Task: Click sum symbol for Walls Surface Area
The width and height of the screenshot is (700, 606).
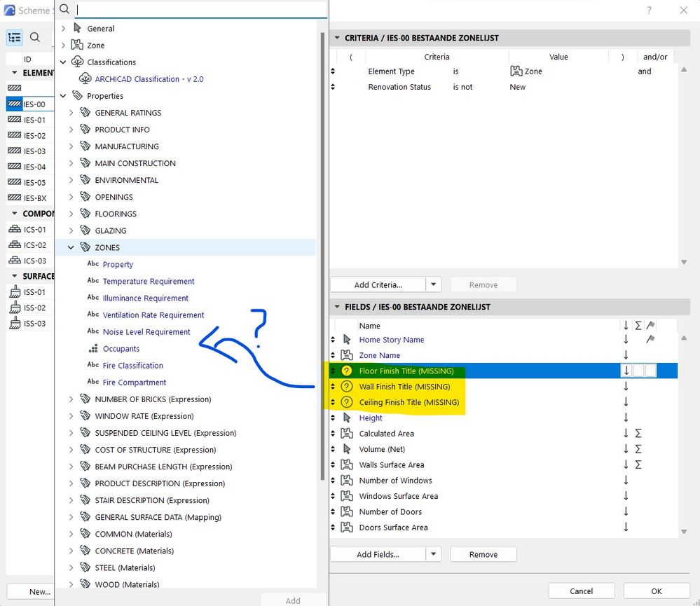Action: (x=638, y=464)
